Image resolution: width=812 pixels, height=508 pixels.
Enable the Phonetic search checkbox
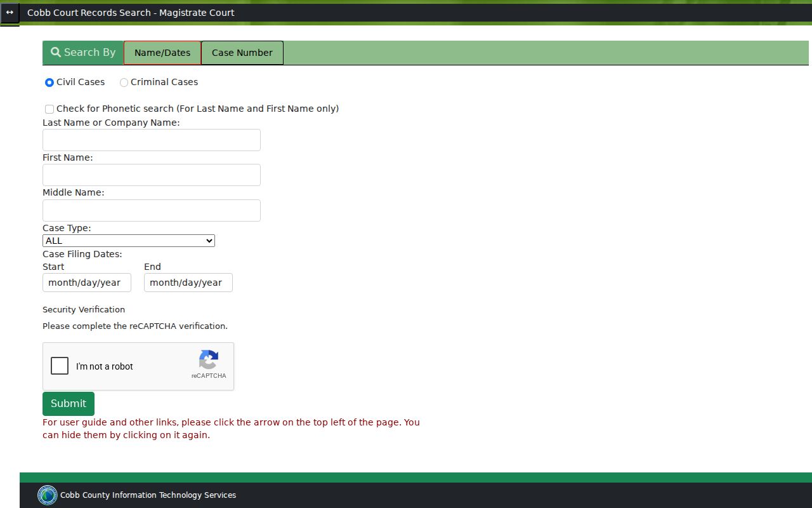[49, 109]
